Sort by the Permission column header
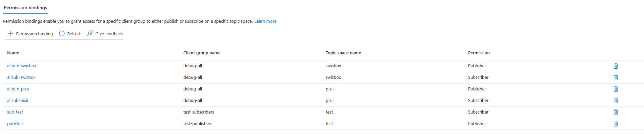The height and width of the screenshot is (138, 644). coord(479,53)
